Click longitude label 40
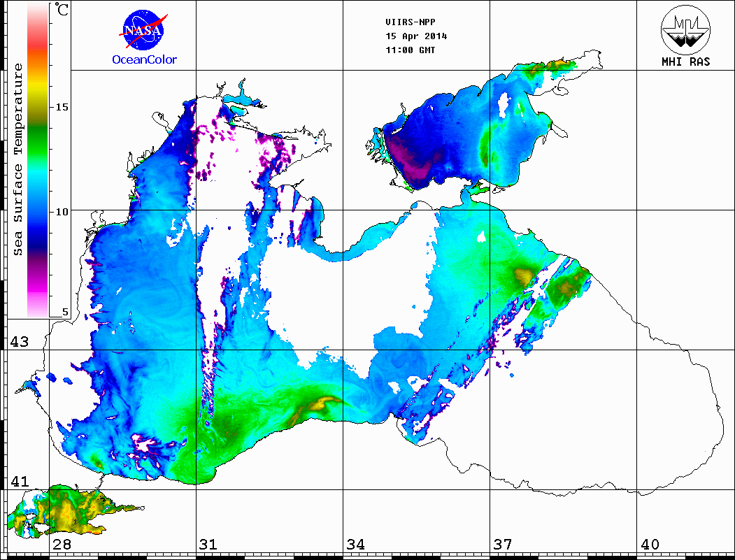The height and width of the screenshot is (560, 735). (x=650, y=544)
